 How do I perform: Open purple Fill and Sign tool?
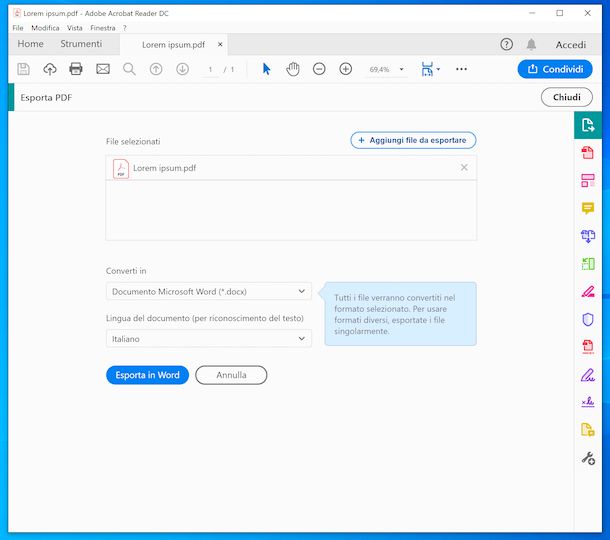click(588, 375)
